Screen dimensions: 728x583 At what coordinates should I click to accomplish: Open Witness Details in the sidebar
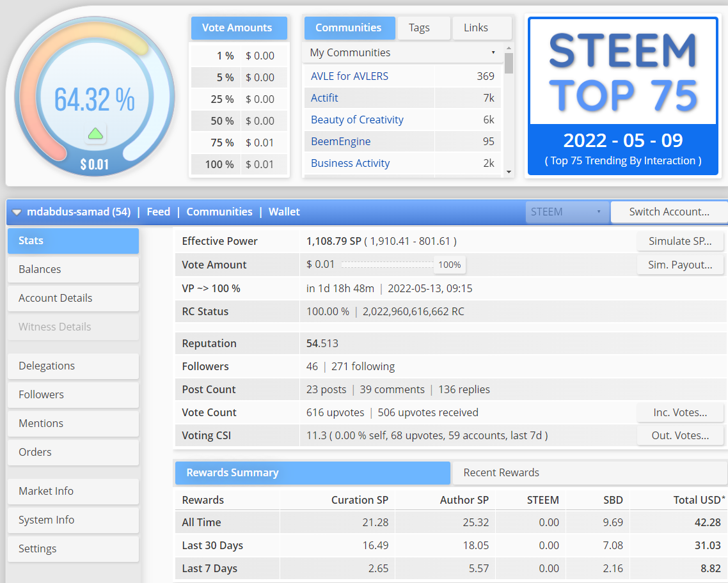[x=74, y=327]
